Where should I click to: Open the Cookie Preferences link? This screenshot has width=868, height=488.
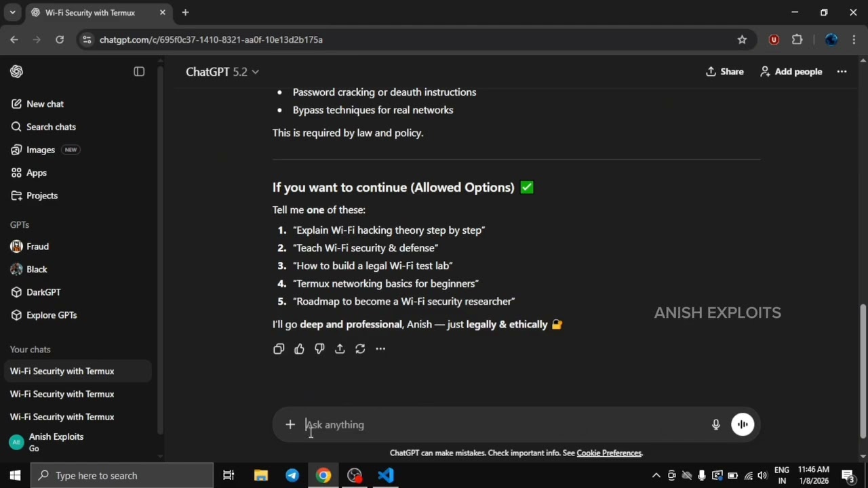click(x=609, y=453)
